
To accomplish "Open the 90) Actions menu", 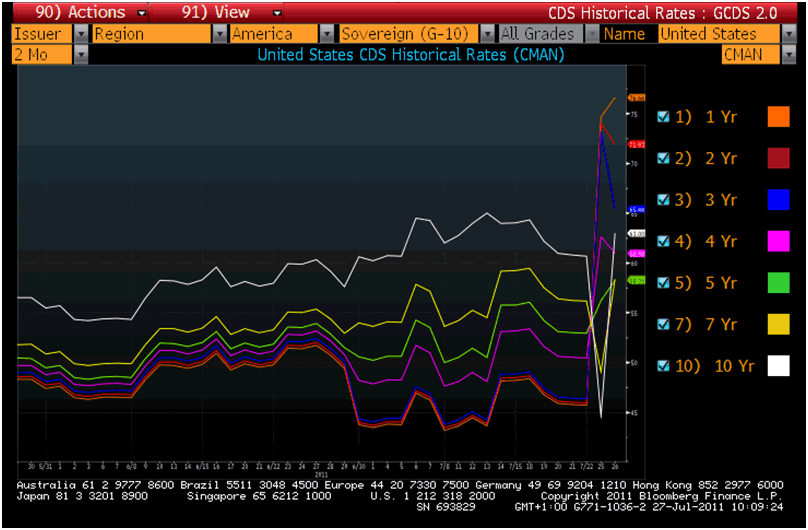I will pyautogui.click(x=82, y=12).
